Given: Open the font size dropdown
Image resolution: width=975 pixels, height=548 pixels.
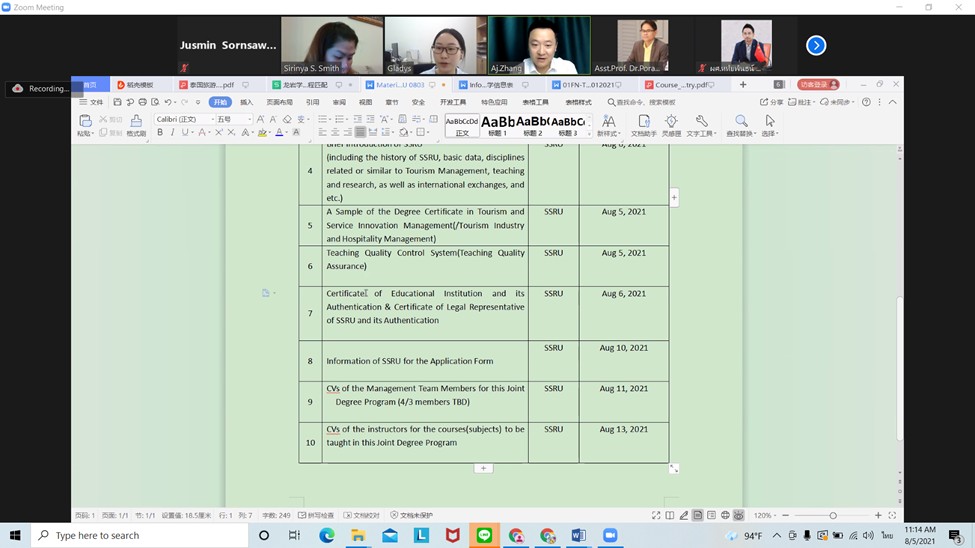Looking at the screenshot, I should click(249, 119).
